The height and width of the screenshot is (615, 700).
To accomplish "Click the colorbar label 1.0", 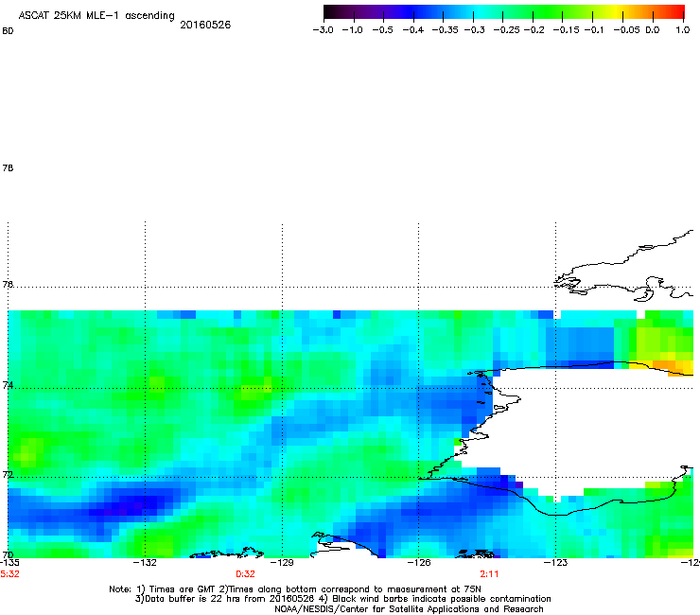I will tap(683, 30).
